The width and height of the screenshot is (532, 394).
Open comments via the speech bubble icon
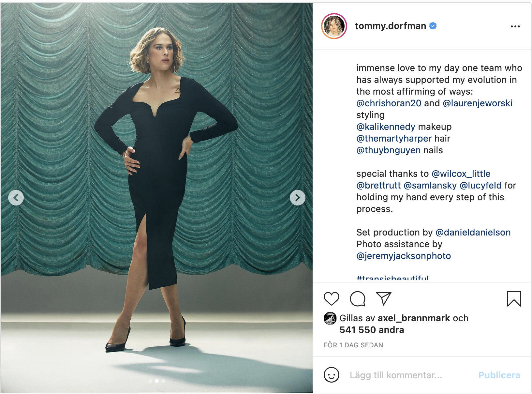[357, 298]
